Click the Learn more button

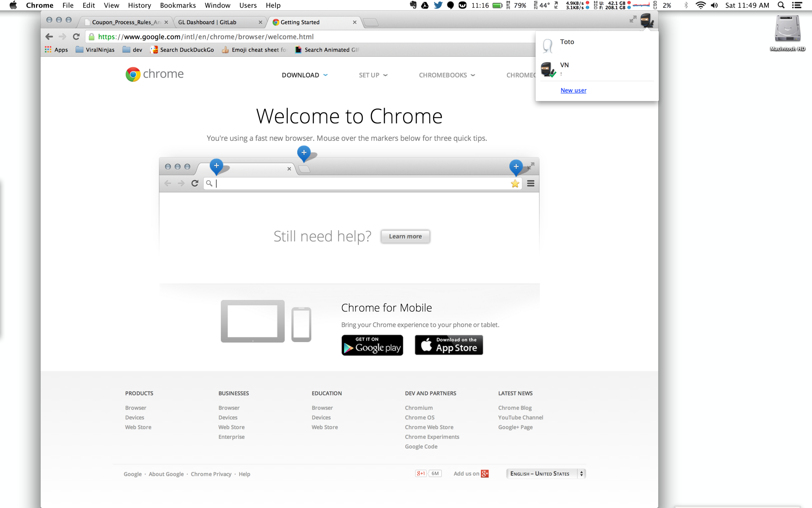[x=405, y=237]
